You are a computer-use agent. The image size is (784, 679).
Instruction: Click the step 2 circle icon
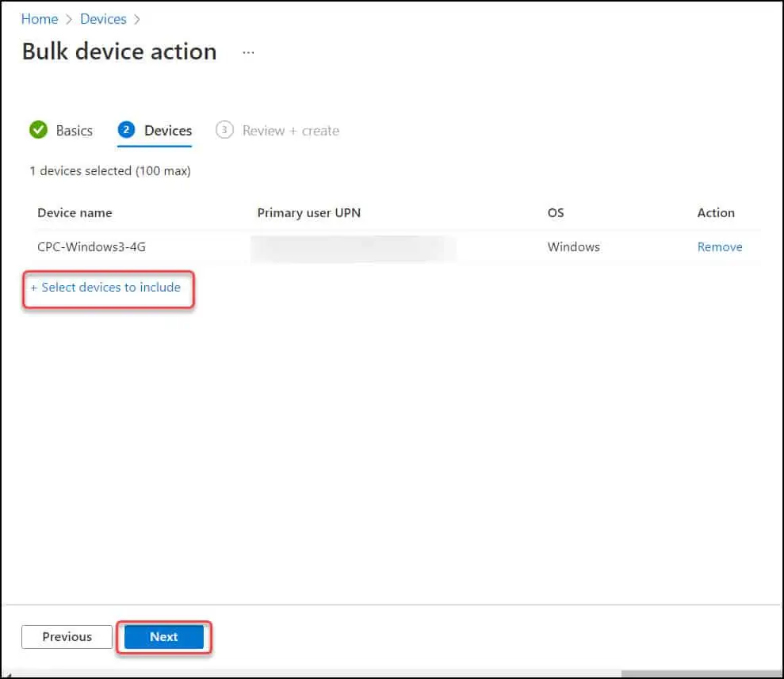[126, 130]
